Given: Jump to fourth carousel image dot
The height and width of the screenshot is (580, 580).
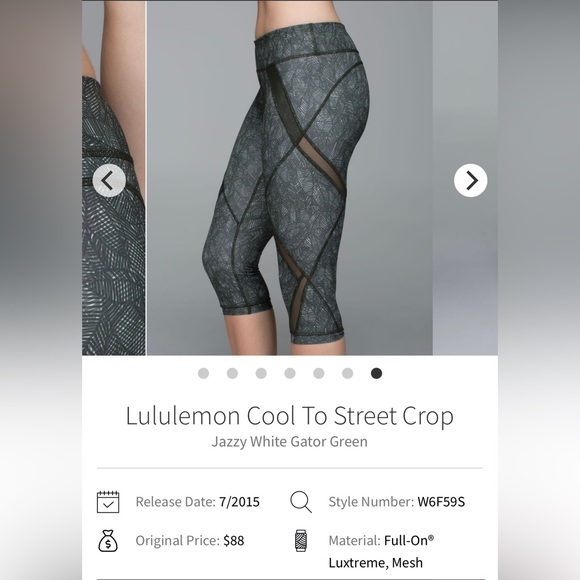Looking at the screenshot, I should click(290, 373).
